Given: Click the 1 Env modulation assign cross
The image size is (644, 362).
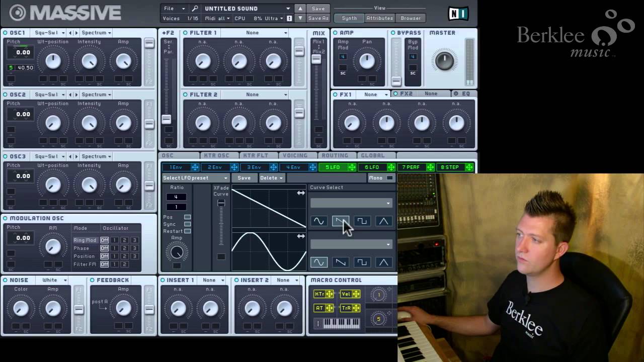Looking at the screenshot, I should (195, 167).
